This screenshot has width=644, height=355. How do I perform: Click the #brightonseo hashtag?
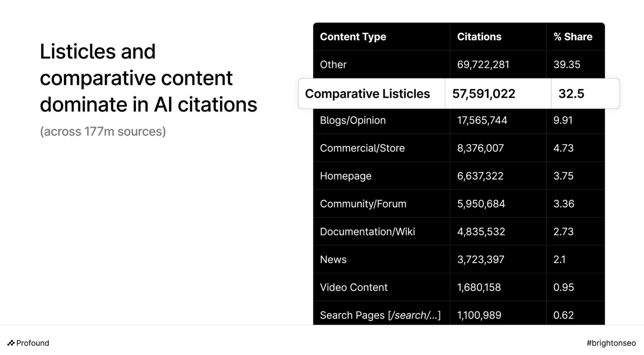pos(611,343)
